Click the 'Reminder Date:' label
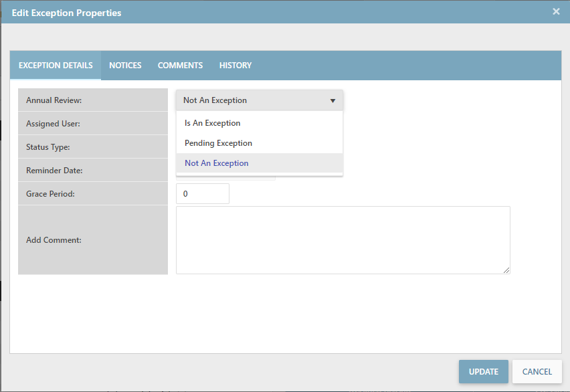Screen dimensions: 570x392 [x=54, y=171]
